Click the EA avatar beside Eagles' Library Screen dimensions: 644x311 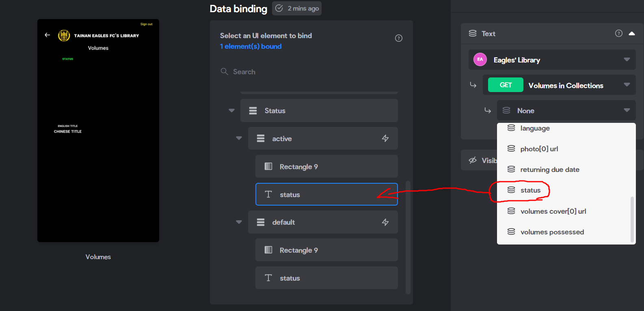(480, 60)
